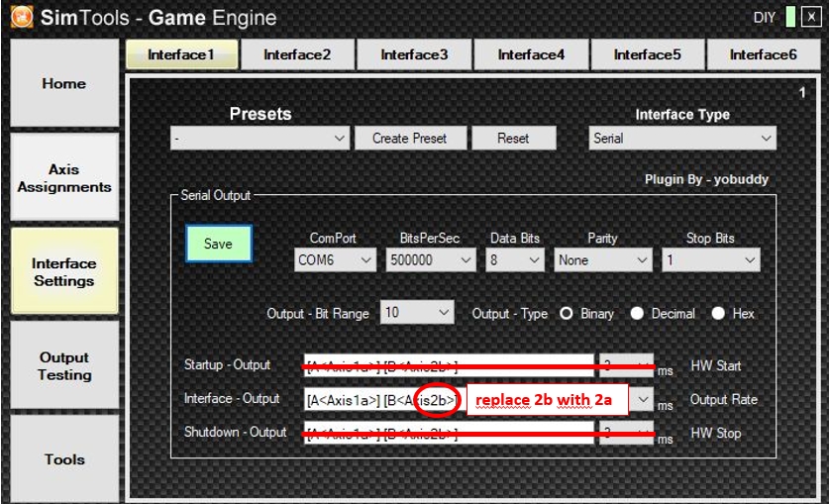Open the ComPort dropdown showing COM6
Image resolution: width=830 pixels, height=504 pixels.
pyautogui.click(x=335, y=260)
